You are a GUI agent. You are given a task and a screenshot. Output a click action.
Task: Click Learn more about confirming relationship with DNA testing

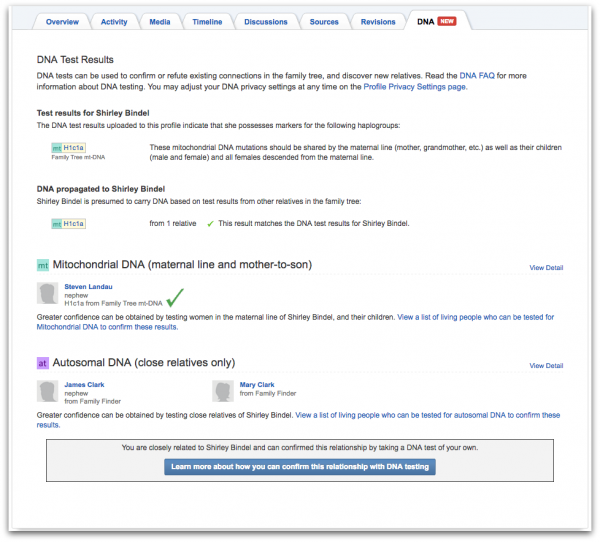pos(300,467)
